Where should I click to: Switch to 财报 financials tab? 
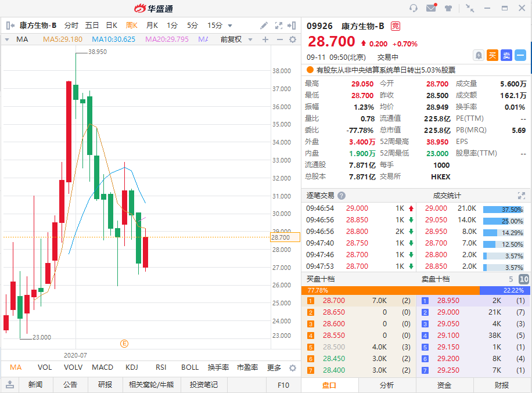click(x=502, y=385)
